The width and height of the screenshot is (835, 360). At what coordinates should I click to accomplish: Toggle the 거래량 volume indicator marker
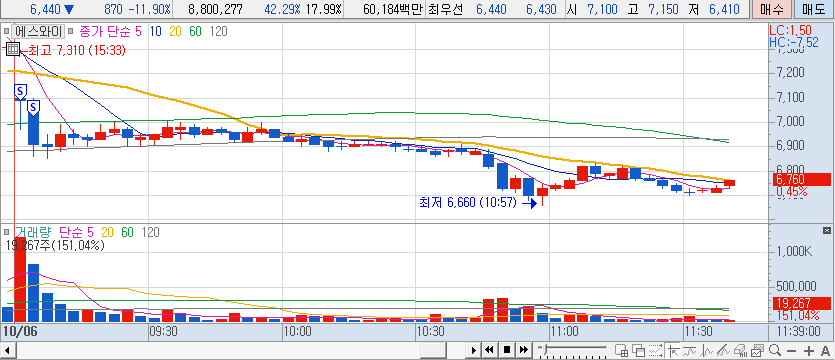pyautogui.click(x=6, y=232)
